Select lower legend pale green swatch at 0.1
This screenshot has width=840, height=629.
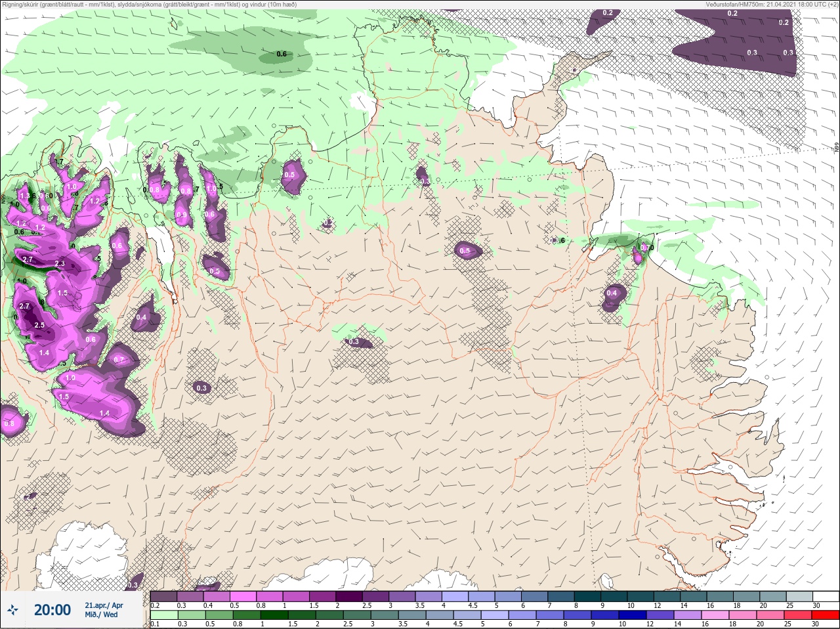click(x=163, y=615)
